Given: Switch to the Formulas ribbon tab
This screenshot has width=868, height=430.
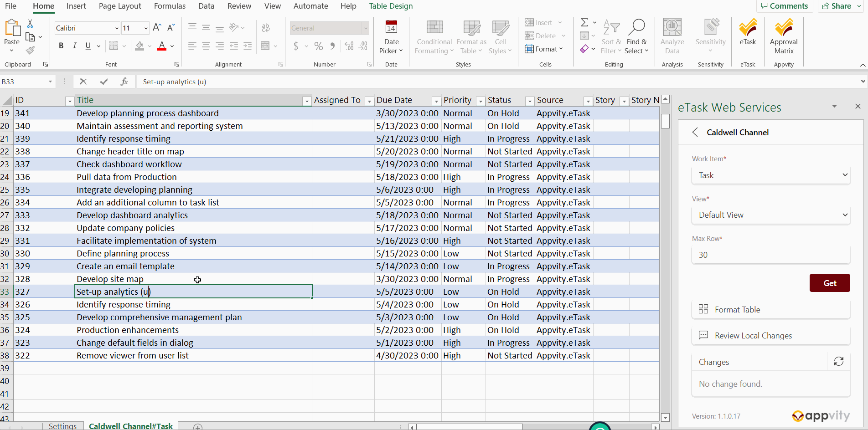Looking at the screenshot, I should click(170, 6).
